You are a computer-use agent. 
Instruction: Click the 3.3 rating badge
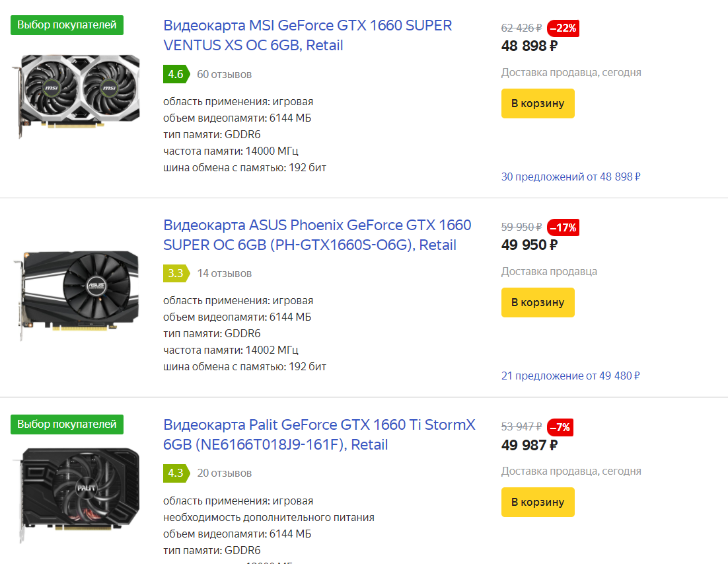176,273
